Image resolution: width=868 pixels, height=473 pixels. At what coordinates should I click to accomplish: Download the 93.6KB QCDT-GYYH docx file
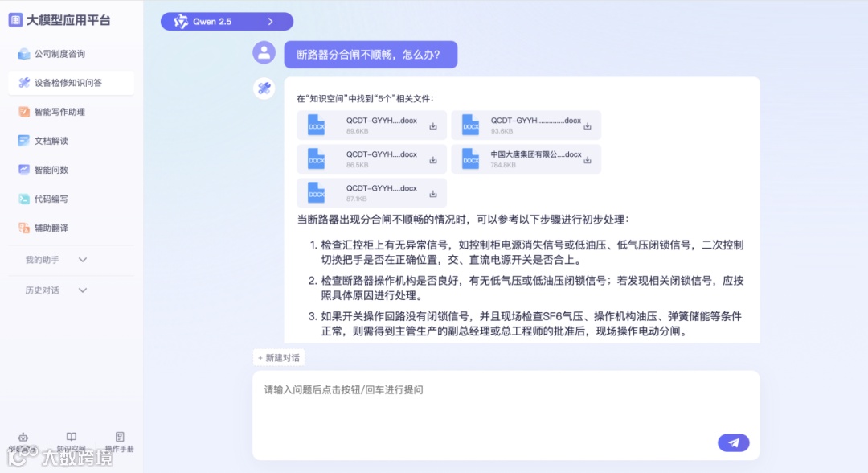(588, 126)
